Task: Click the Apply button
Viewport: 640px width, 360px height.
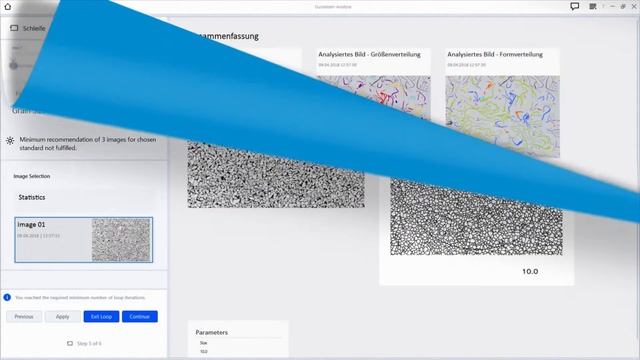Action: (62, 316)
